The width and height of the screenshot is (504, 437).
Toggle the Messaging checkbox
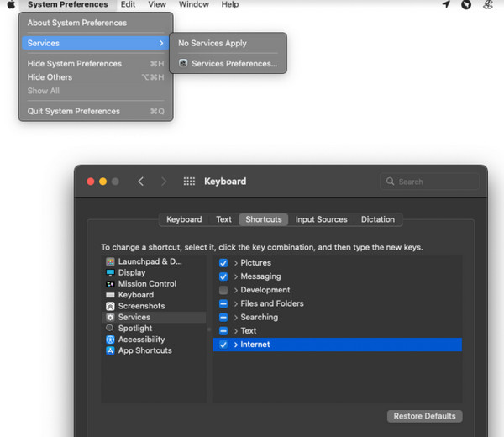pos(223,276)
